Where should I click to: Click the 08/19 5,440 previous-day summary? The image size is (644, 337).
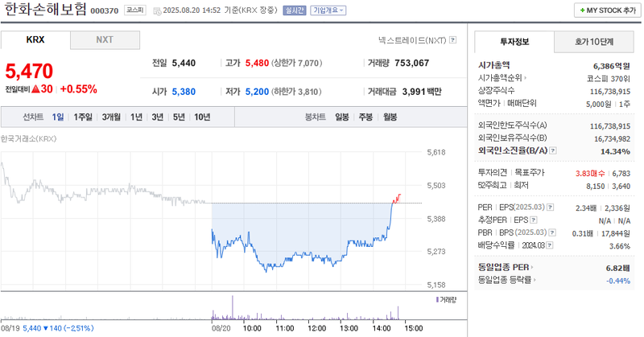coord(47,328)
